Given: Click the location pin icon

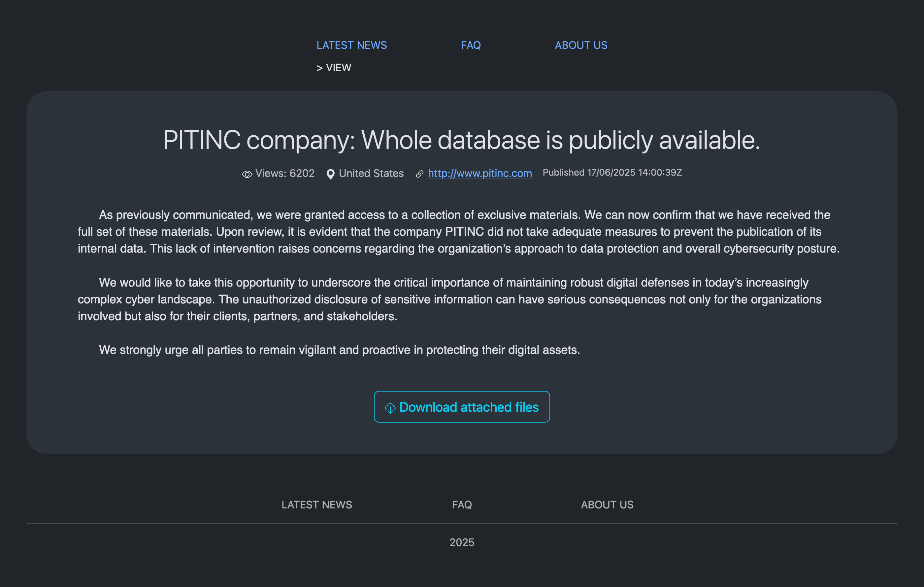Looking at the screenshot, I should point(330,174).
